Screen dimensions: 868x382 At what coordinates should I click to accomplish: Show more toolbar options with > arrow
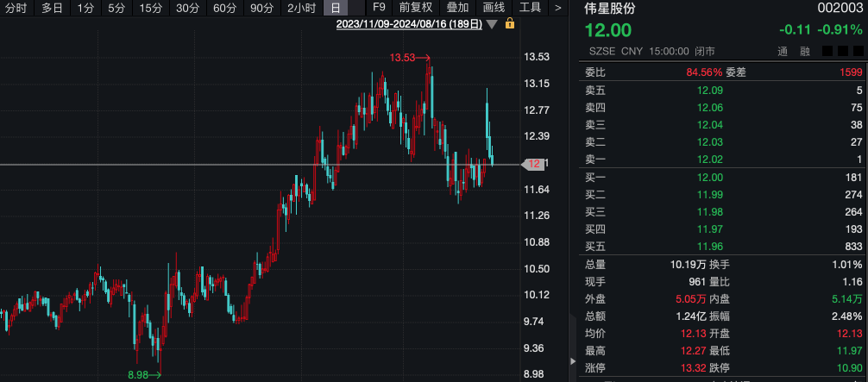click(557, 8)
